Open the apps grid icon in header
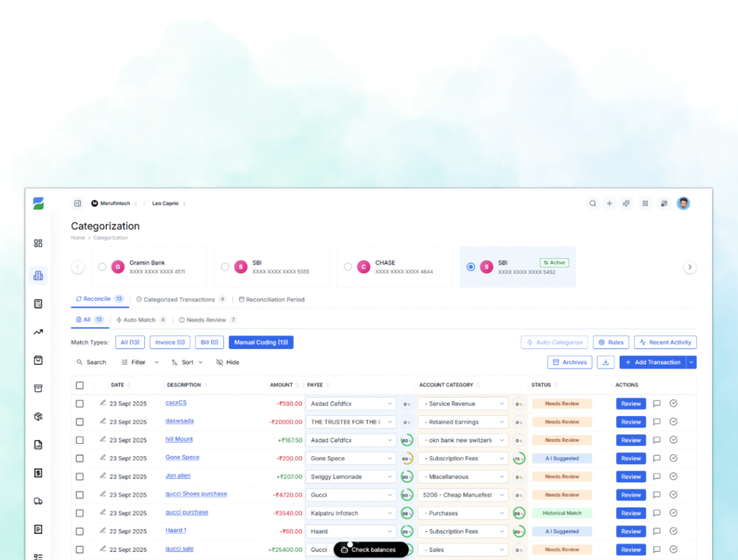 (x=645, y=203)
